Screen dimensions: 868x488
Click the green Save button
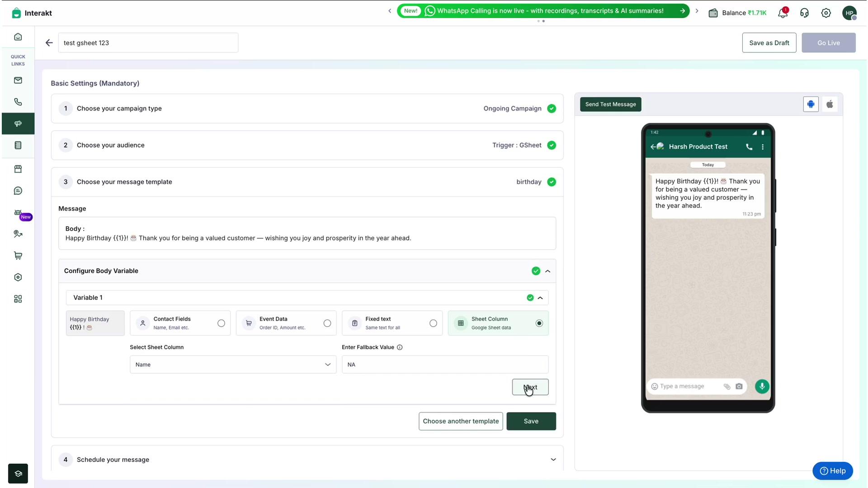[531, 421]
